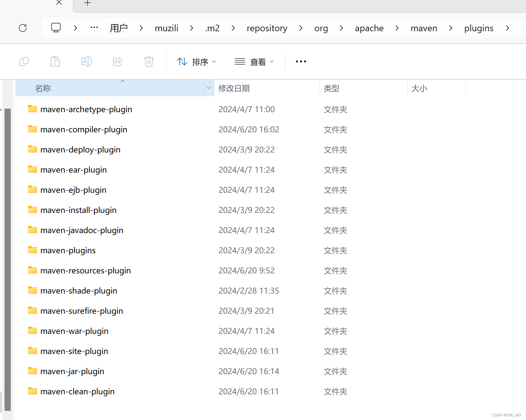Click the Share icon in toolbar
The height and width of the screenshot is (420, 526).
tap(118, 61)
